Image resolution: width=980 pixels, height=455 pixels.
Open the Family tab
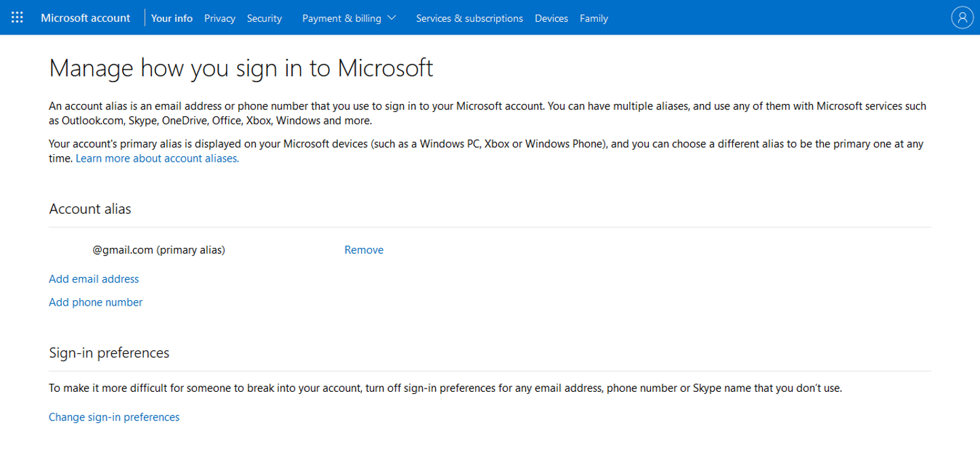594,18
